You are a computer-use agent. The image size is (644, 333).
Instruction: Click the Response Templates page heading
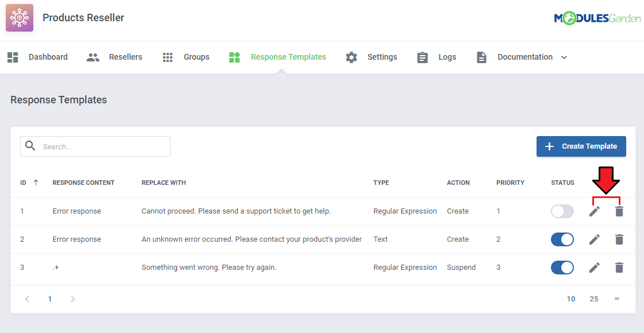(x=59, y=100)
